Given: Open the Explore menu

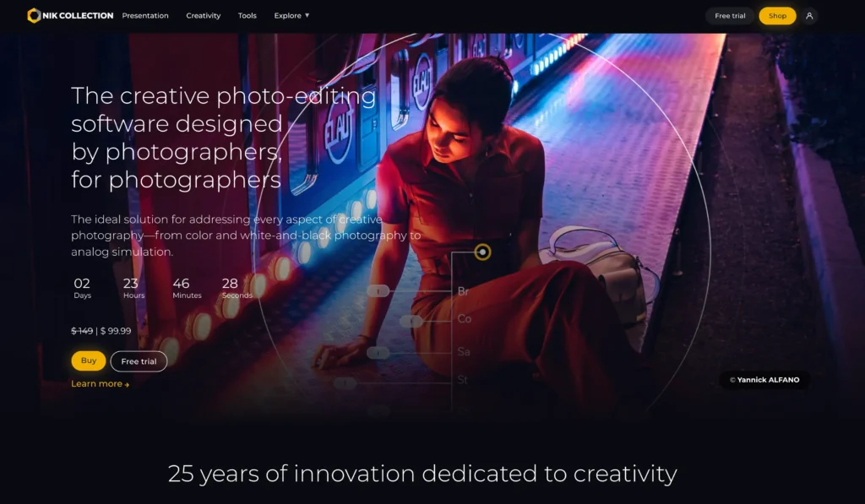Looking at the screenshot, I should click(x=291, y=15).
